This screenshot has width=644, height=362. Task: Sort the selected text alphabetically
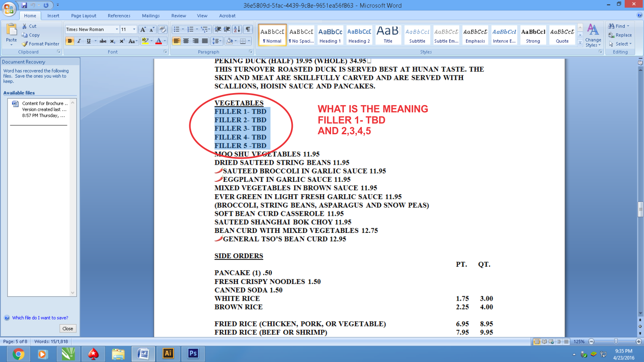(237, 30)
